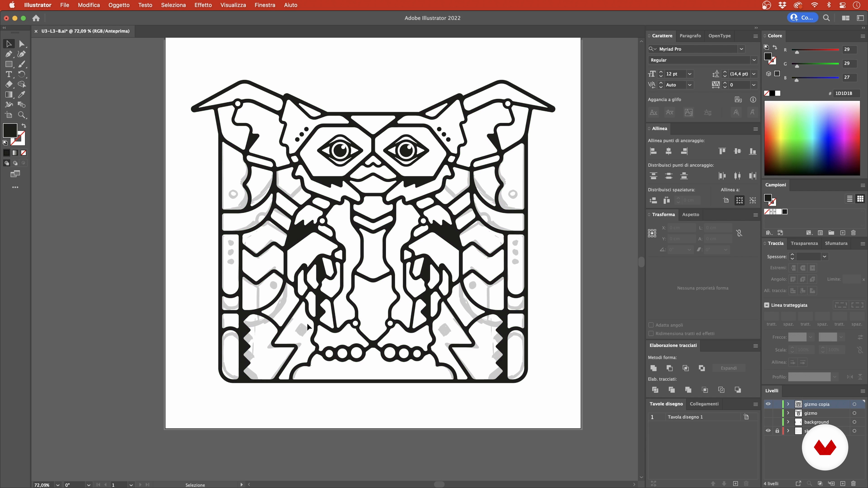The height and width of the screenshot is (488, 868).
Task: Delete selected layer trash icon
Action: (x=854, y=484)
